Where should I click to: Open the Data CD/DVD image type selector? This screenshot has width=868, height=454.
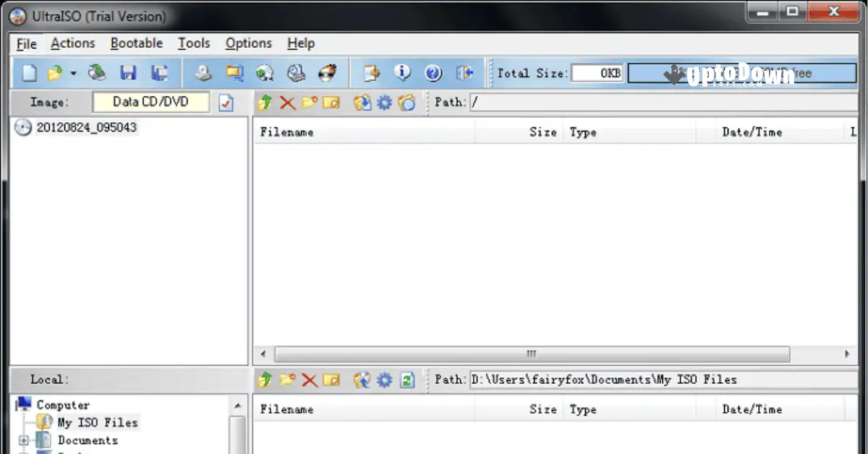[150, 102]
